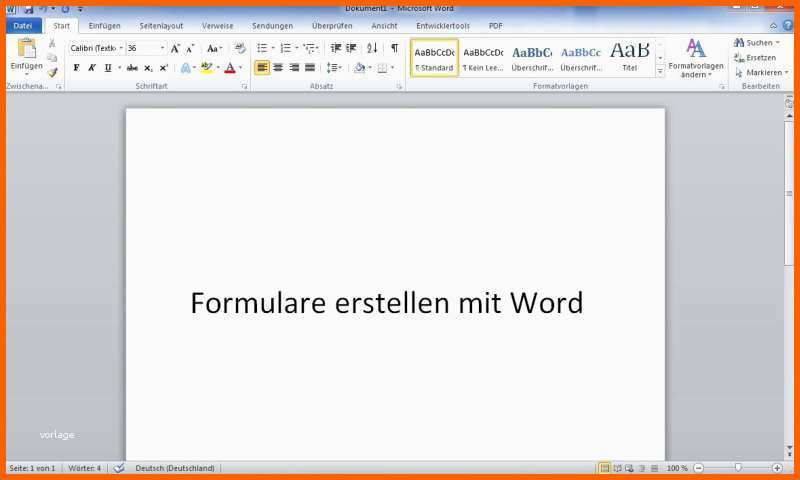Justify the paragraph text
The height and width of the screenshot is (480, 800).
coord(310,67)
